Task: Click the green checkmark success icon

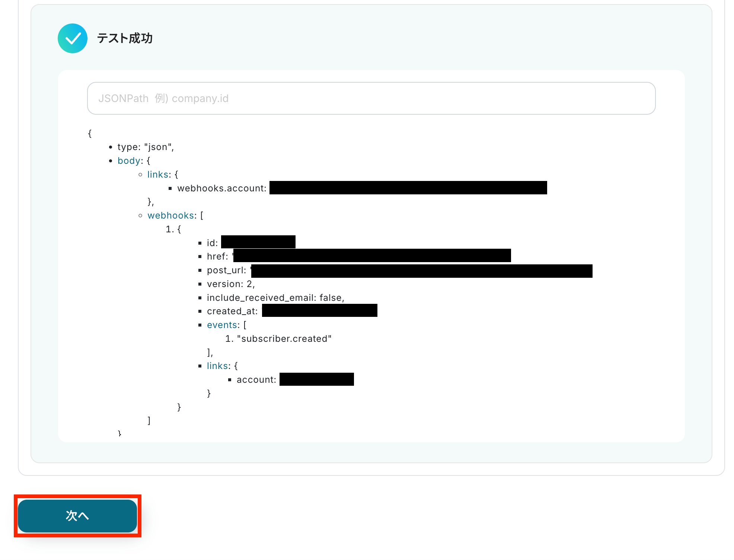Action: click(73, 38)
